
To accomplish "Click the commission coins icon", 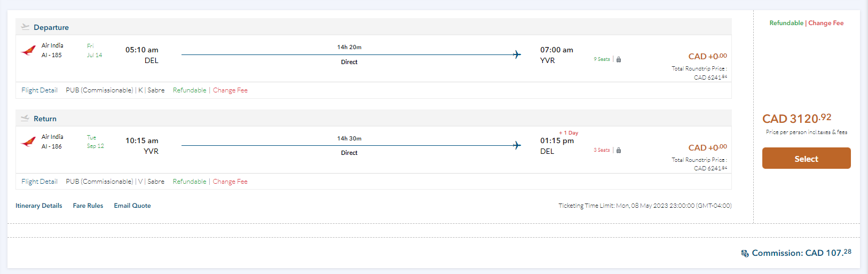I will coord(745,254).
